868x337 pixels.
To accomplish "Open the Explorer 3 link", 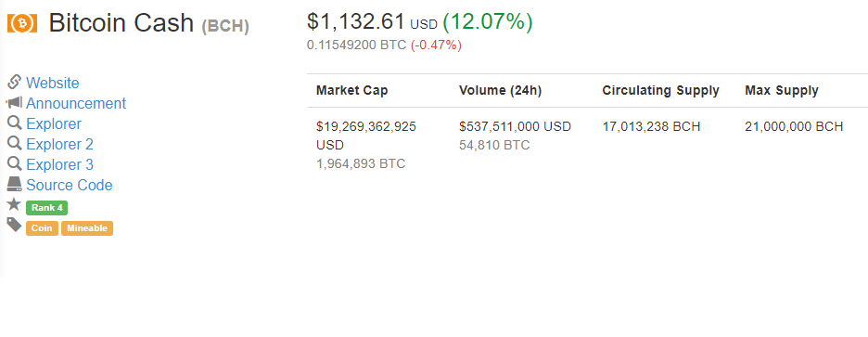I will (59, 165).
